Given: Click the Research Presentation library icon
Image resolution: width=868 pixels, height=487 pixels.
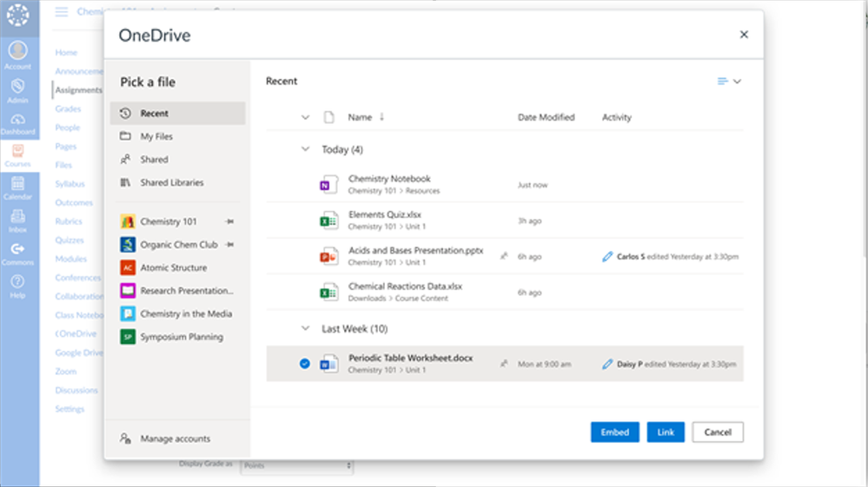Looking at the screenshot, I should point(128,291).
